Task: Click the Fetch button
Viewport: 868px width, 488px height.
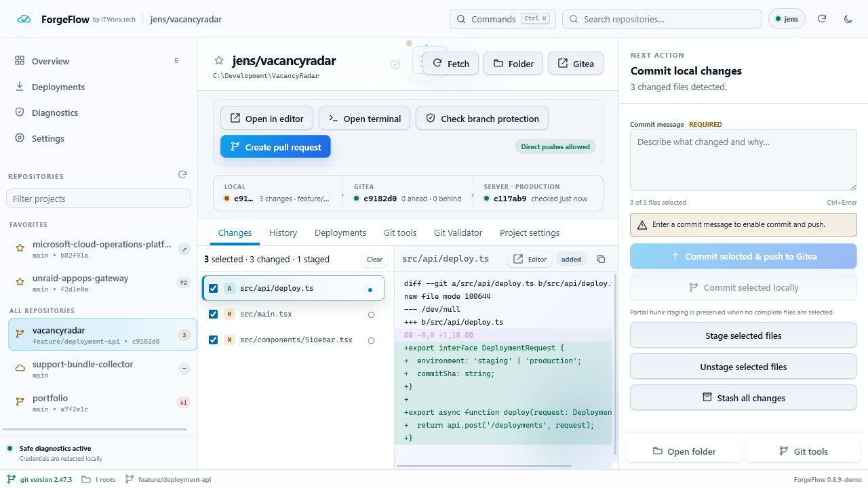Action: (x=451, y=64)
